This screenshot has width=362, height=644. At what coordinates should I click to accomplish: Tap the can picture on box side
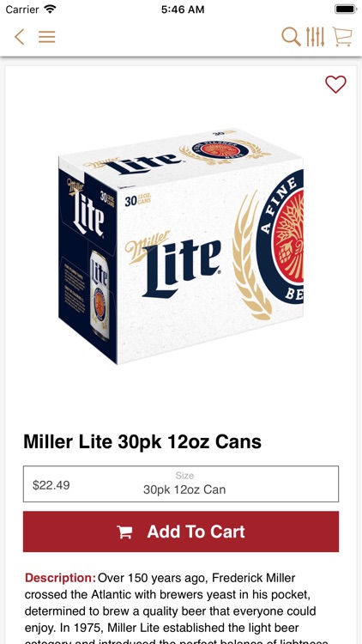(100, 295)
